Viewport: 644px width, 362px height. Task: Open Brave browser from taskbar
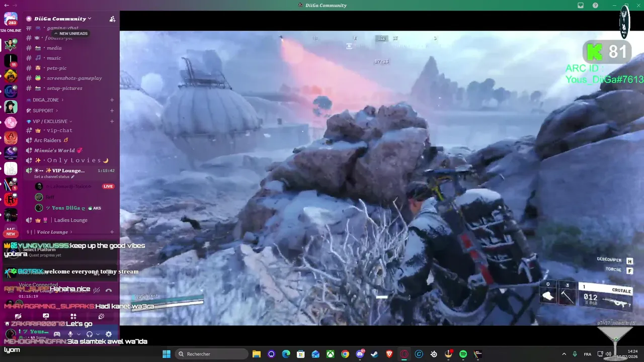click(x=389, y=354)
